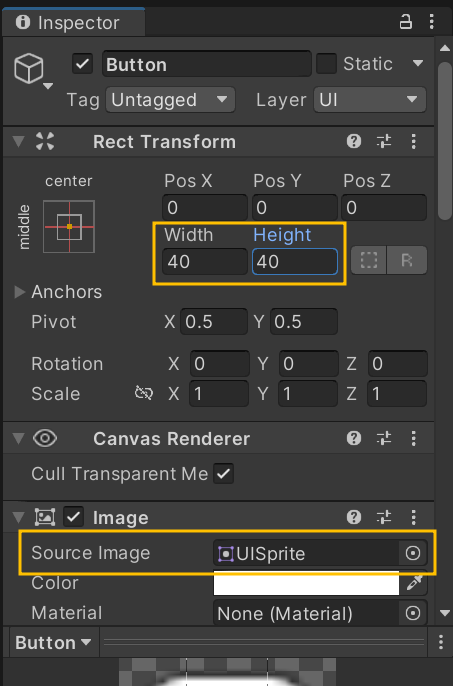Open the Layer UI dropdown

point(369,100)
